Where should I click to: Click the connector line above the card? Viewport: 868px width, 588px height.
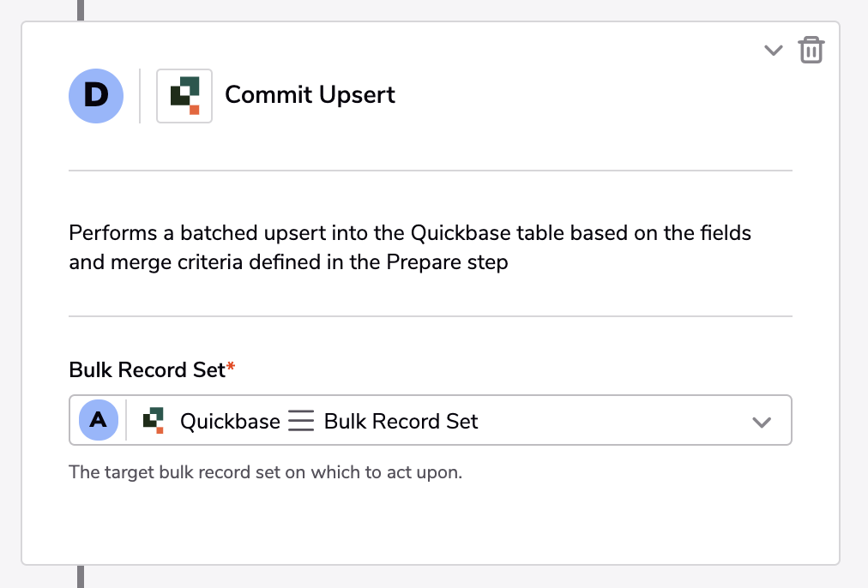(x=81, y=10)
